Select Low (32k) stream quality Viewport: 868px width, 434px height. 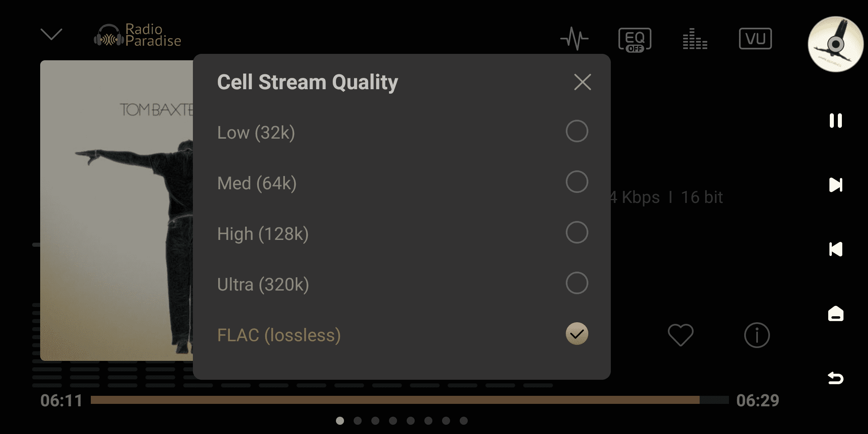(x=577, y=131)
